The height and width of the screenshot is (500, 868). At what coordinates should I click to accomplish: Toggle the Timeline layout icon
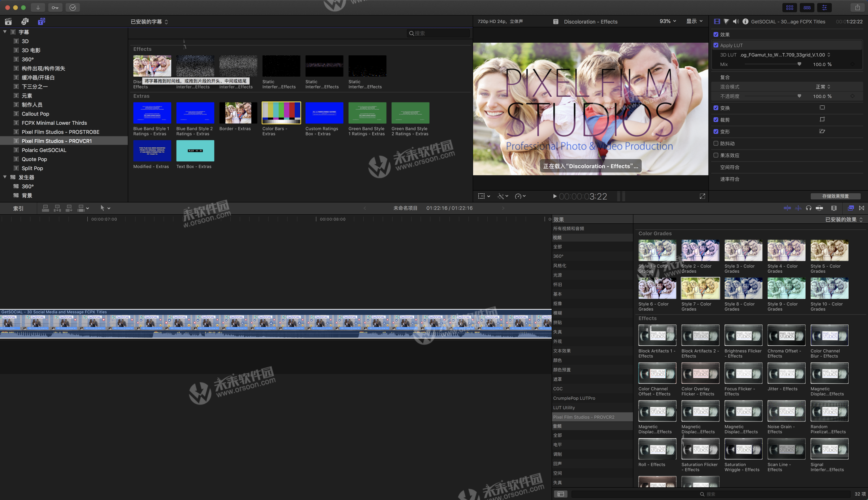coord(807,7)
